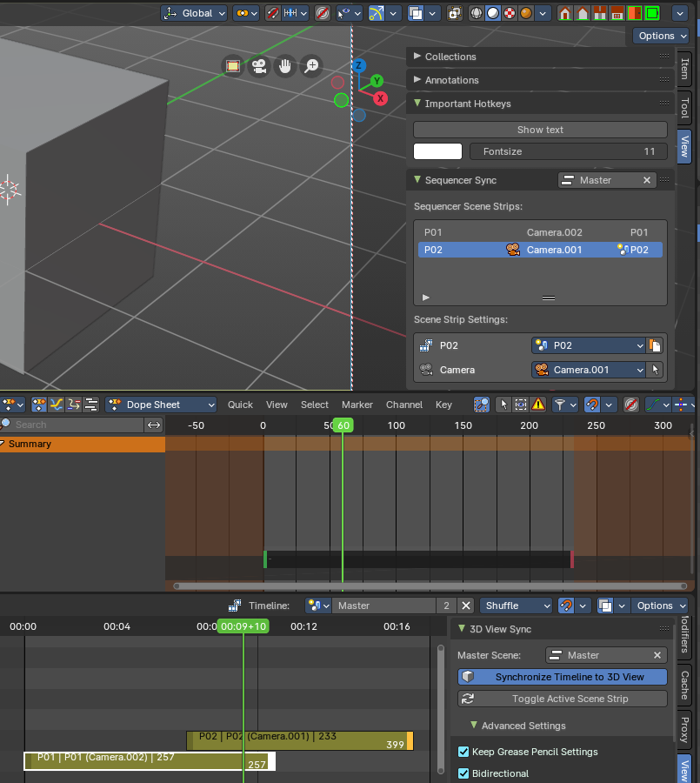The width and height of the screenshot is (700, 783).
Task: Open the white hotkey text color swatch
Action: (x=438, y=151)
